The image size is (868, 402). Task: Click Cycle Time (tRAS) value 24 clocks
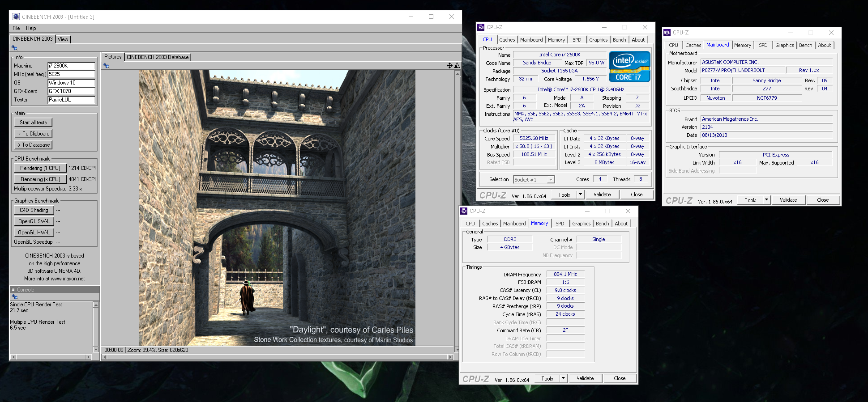point(565,314)
